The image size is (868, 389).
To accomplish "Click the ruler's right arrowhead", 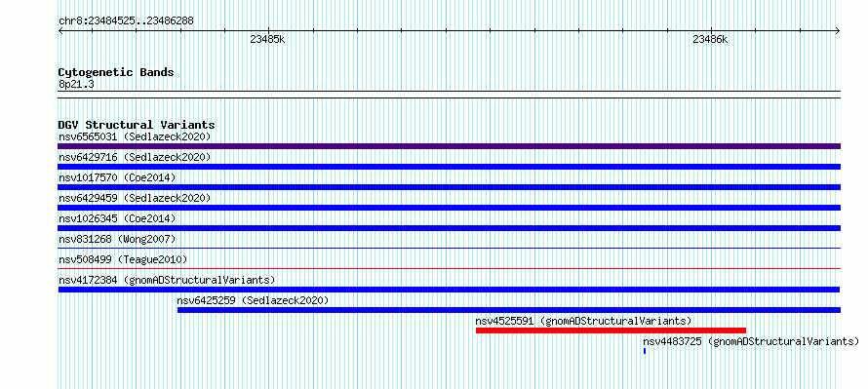I will point(838,30).
